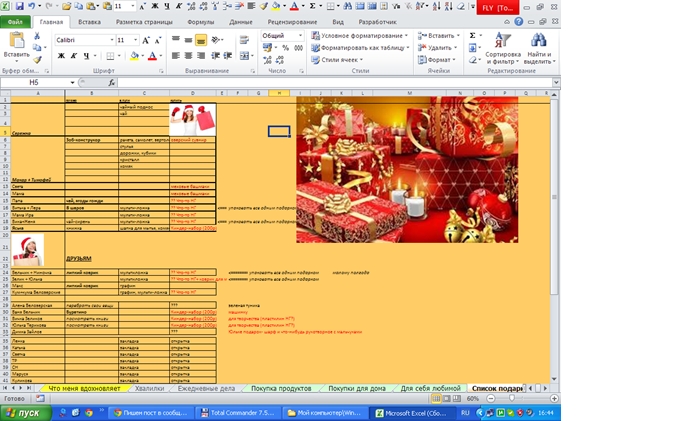Apply bold with the Ж button
The height and width of the screenshot is (421, 692).
click(x=61, y=56)
